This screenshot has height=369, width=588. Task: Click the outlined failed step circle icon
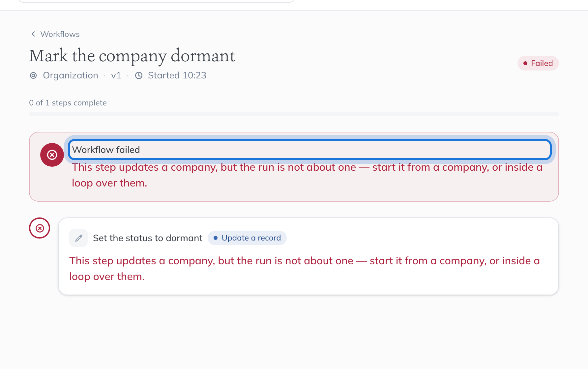40,228
